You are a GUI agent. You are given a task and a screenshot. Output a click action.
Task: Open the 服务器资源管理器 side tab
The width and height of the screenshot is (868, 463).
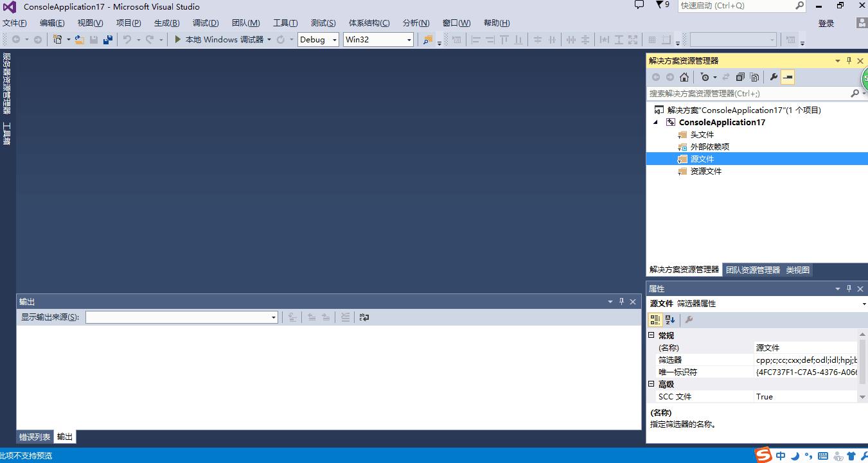coord(7,84)
